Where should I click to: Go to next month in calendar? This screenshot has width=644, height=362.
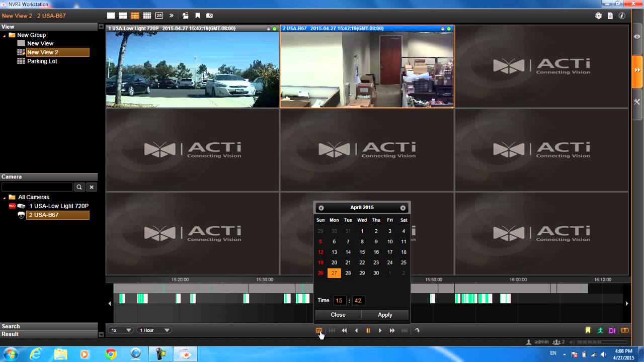(403, 208)
